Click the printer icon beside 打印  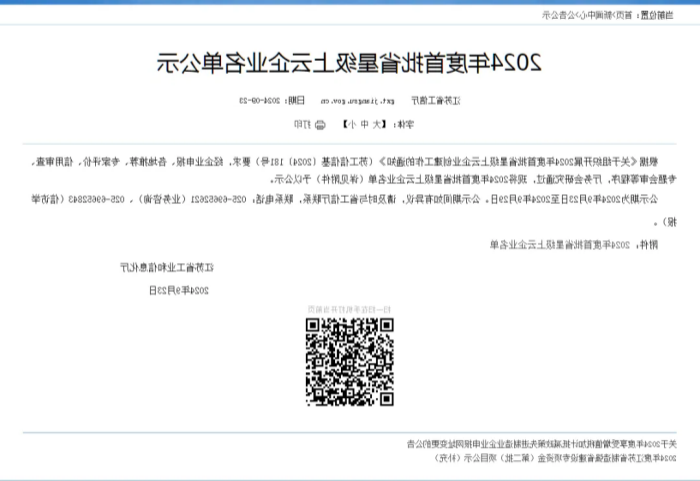click(320, 125)
